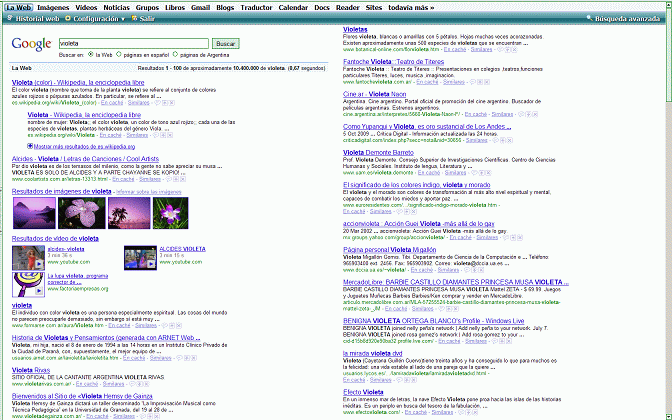Open 'Página personal Violeta Migallón' link
This screenshot has width=672, height=420.
pyautogui.click(x=390, y=250)
